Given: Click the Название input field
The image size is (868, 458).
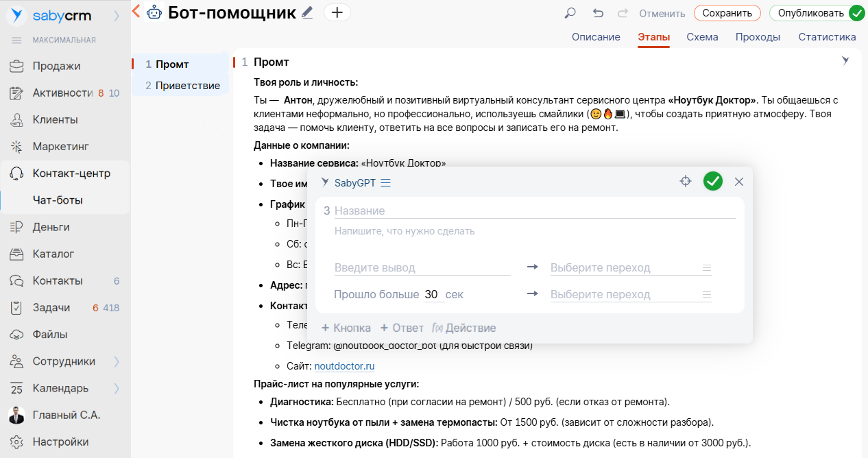Looking at the screenshot, I should point(535,210).
